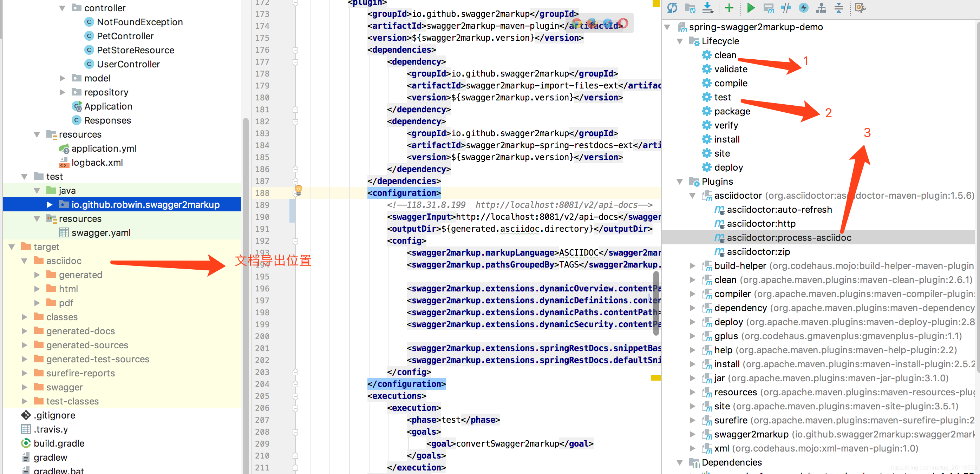Expand the generated folder under asciidoc

point(37,275)
